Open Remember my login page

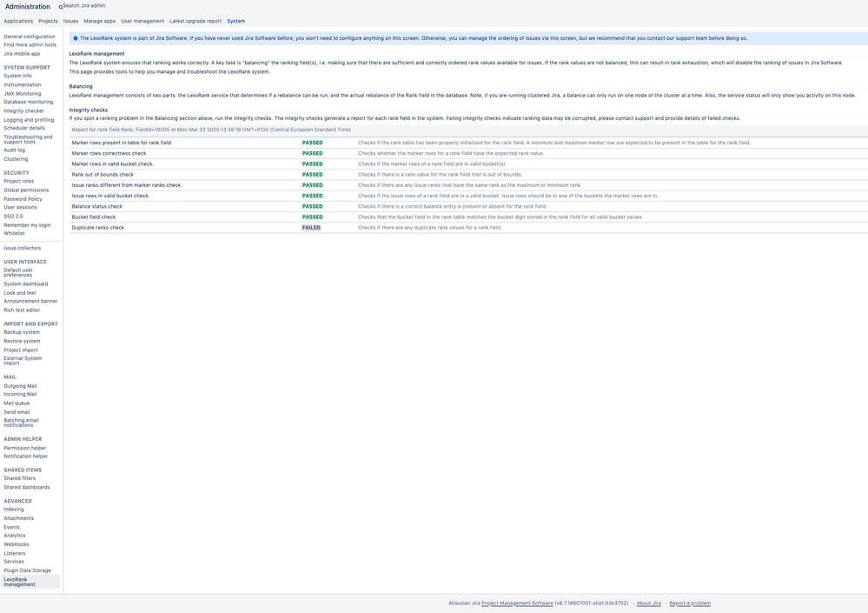point(27,225)
